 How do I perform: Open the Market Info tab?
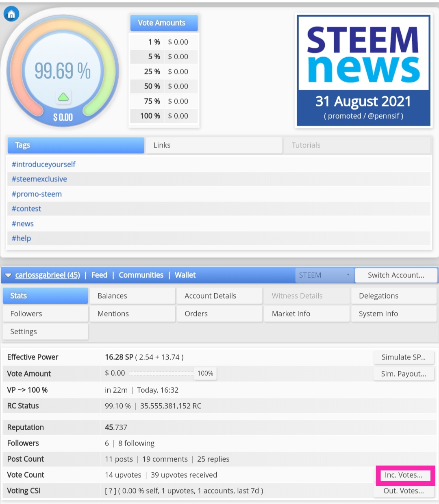point(307,314)
